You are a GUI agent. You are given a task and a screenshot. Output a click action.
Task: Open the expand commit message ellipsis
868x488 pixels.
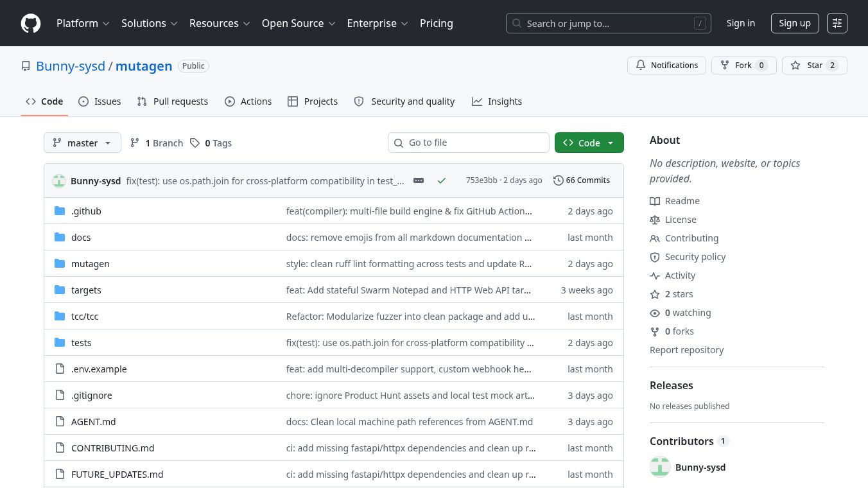point(419,180)
